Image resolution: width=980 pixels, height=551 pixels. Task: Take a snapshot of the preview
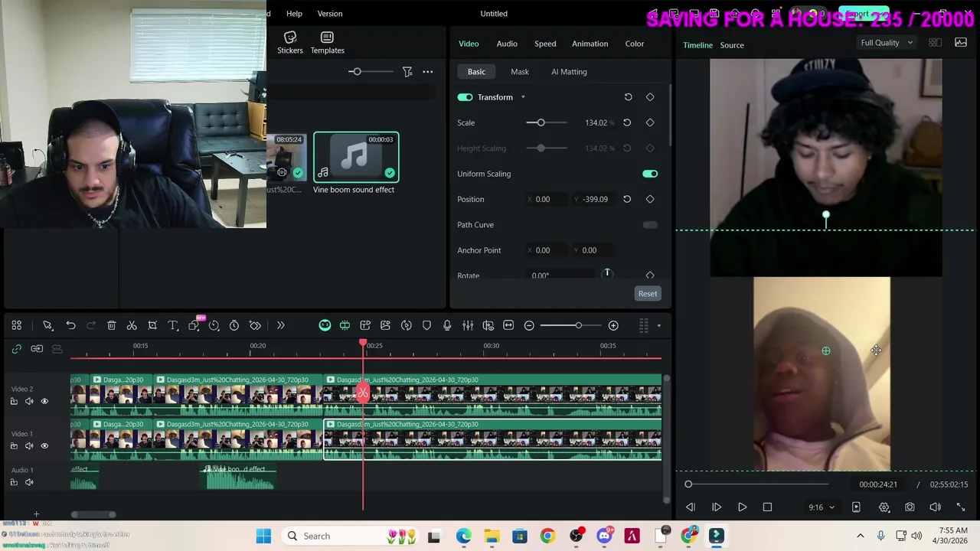[910, 507]
